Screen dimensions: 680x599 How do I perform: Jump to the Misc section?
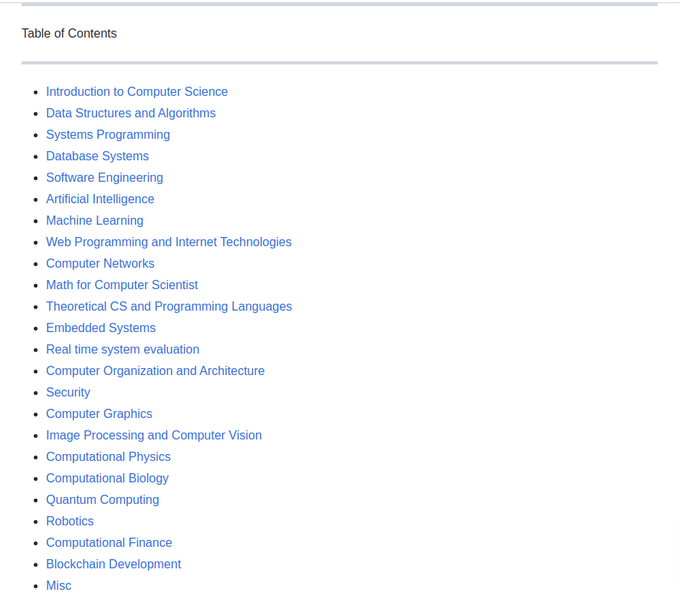(59, 586)
